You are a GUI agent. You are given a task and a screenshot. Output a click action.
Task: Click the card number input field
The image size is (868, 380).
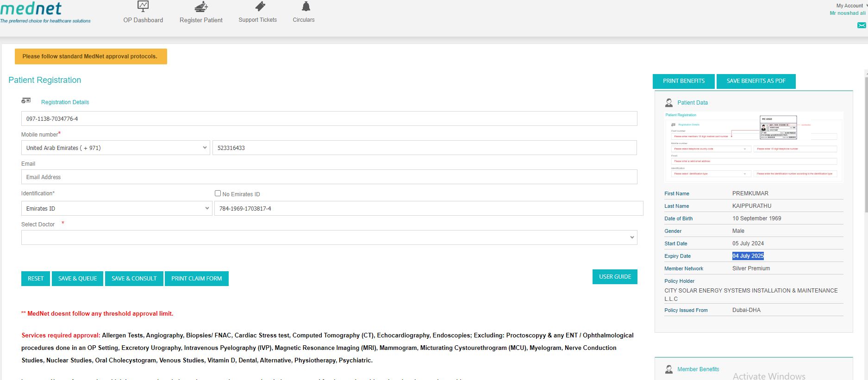(329, 118)
